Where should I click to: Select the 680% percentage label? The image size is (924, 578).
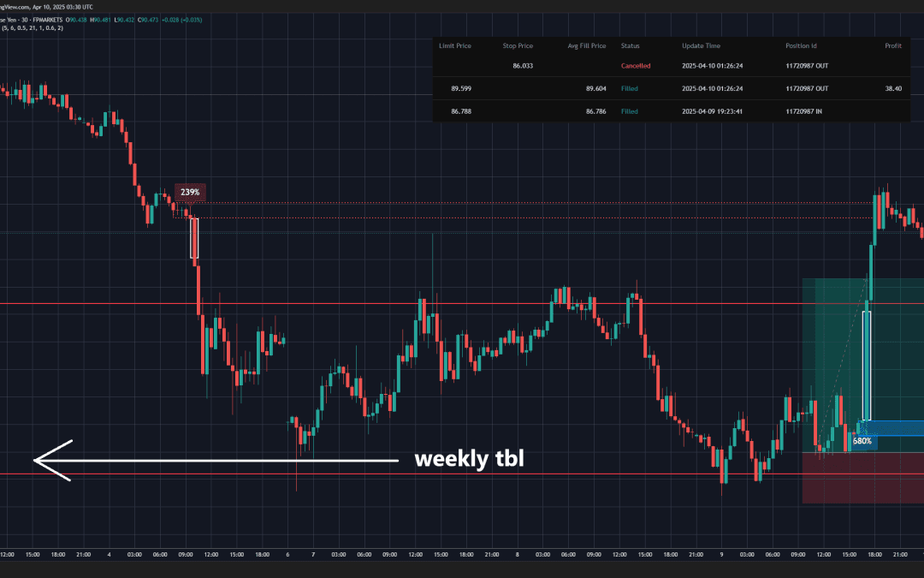863,439
